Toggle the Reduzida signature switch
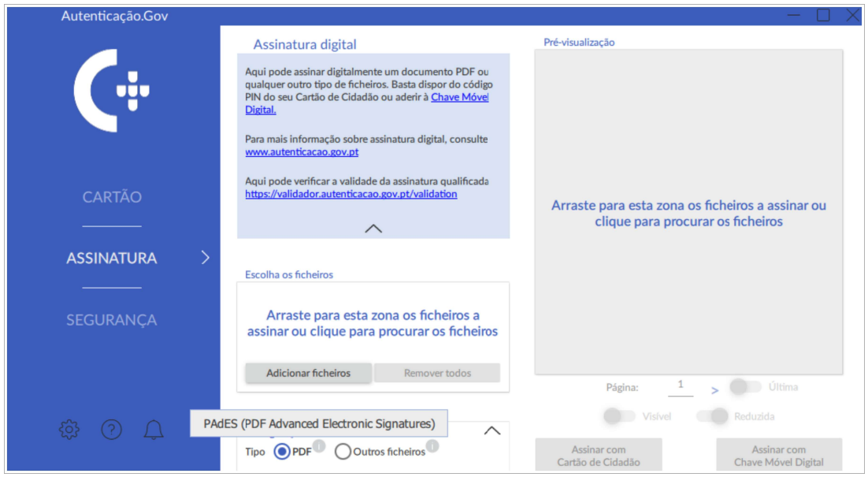This screenshot has height=477, width=868. pyautogui.click(x=712, y=416)
